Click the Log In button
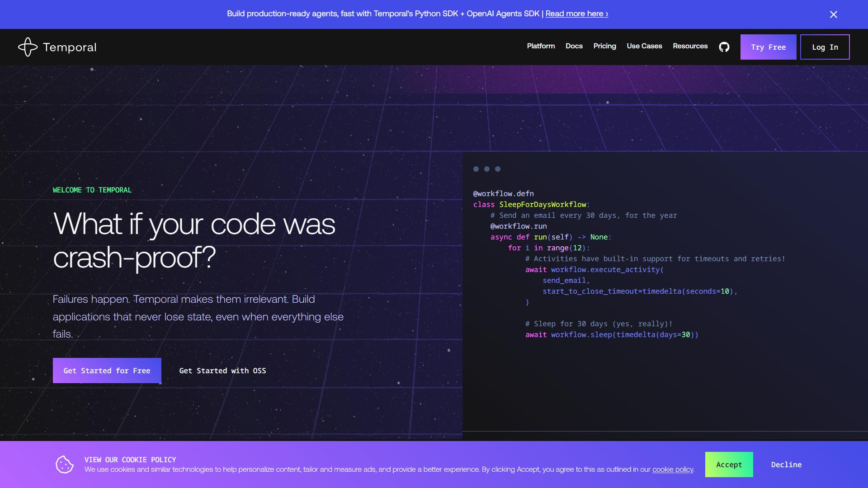This screenshot has width=868, height=488. [x=825, y=47]
